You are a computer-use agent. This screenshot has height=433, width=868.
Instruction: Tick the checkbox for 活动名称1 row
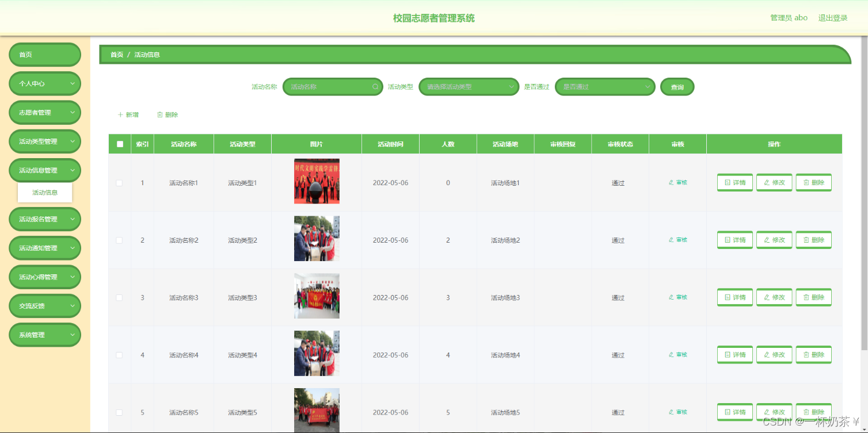120,183
